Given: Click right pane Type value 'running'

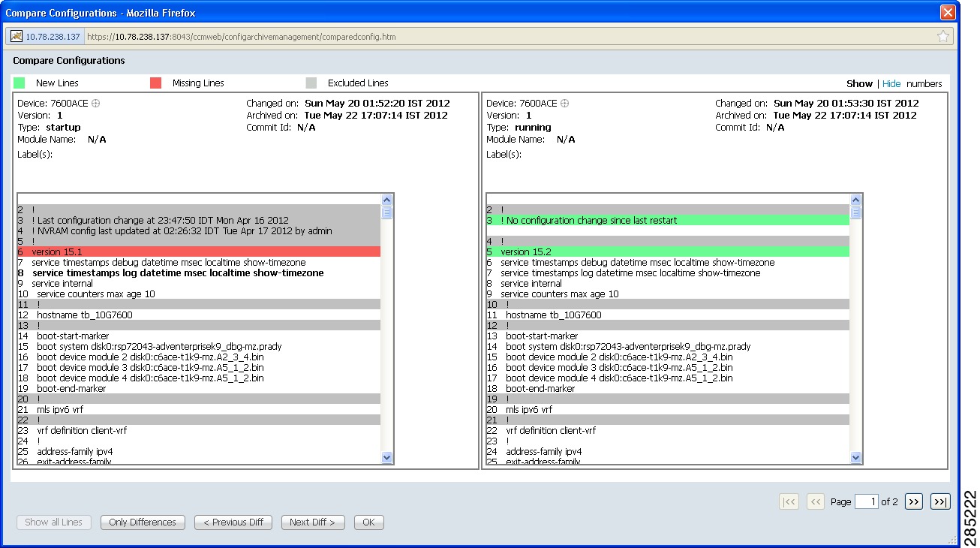Looking at the screenshot, I should (534, 128).
